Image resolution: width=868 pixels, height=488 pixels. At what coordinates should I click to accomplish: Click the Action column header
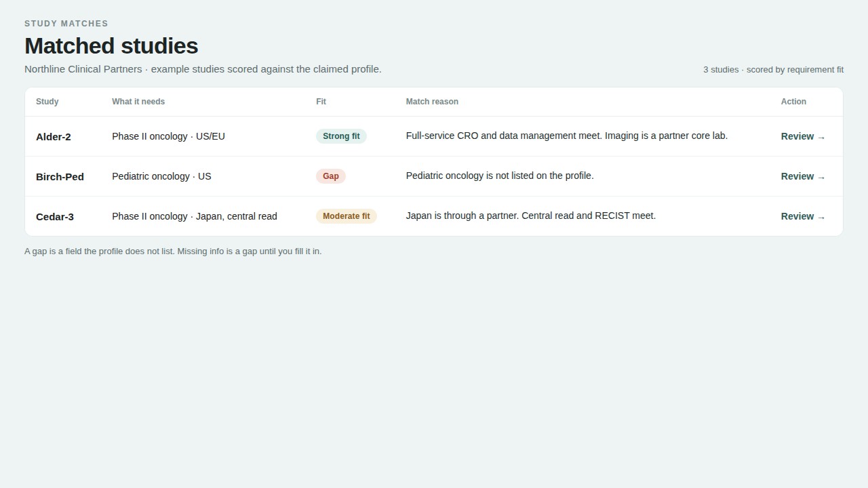793,102
